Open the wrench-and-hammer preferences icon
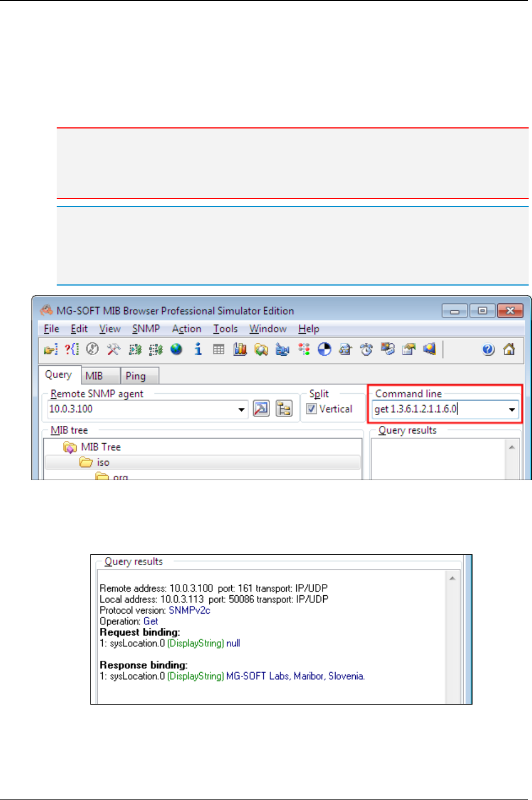Screen dimensions: 532x800 (x=113, y=350)
